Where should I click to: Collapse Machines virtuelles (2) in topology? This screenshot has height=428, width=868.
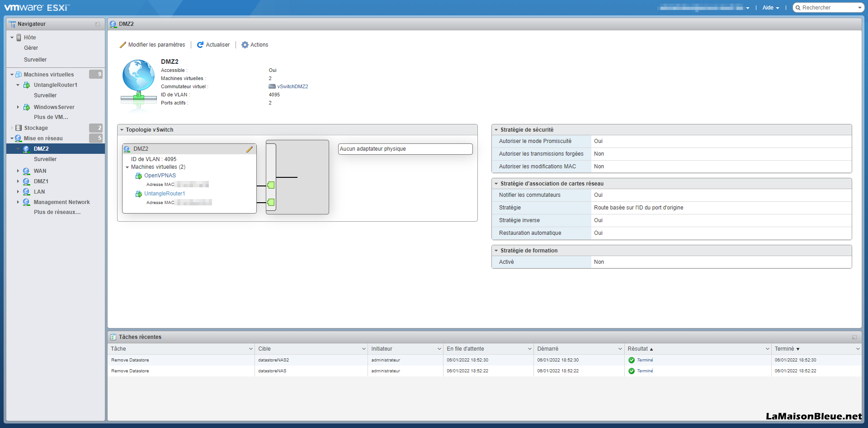tap(127, 167)
